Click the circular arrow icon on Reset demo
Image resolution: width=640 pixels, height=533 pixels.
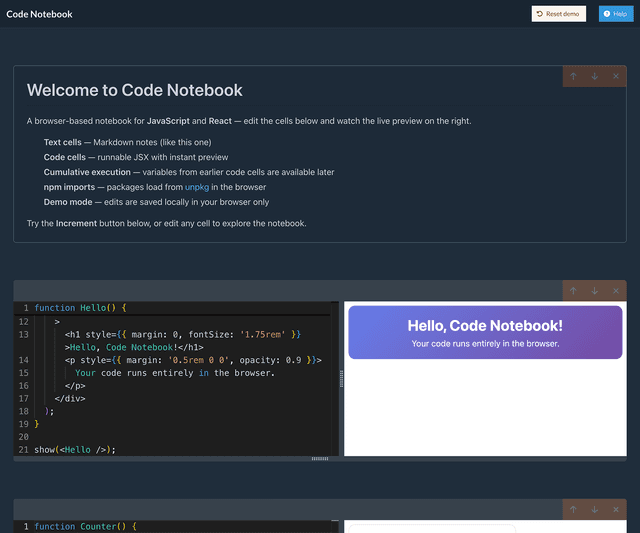pyautogui.click(x=540, y=14)
